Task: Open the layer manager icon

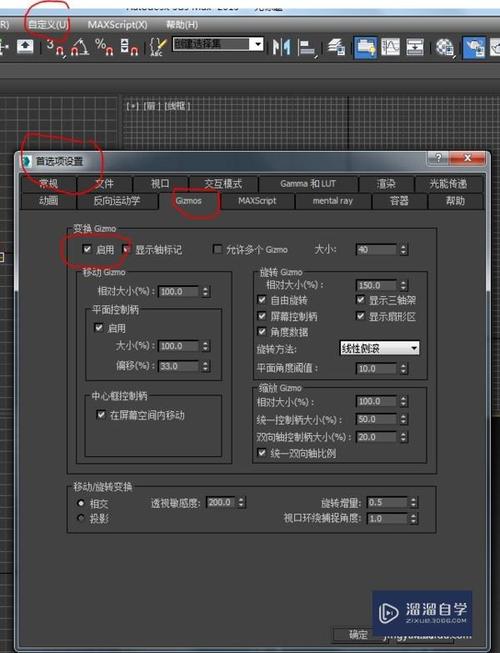Action: click(x=336, y=47)
